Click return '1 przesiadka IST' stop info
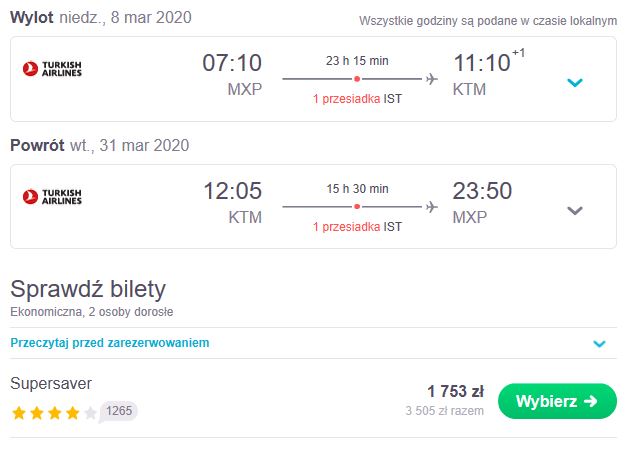 [x=357, y=227]
